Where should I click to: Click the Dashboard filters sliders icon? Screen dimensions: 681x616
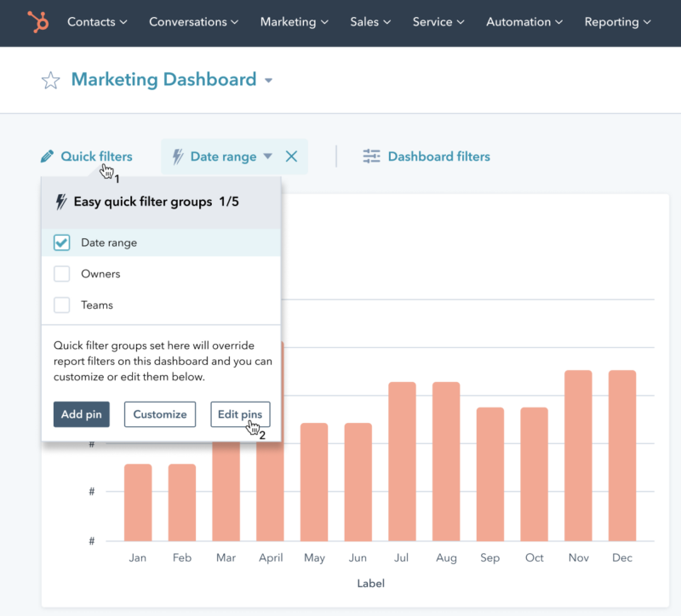371,157
